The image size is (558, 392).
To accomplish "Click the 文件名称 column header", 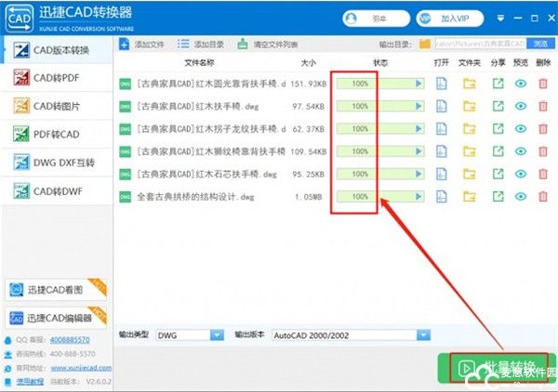I will coord(199,63).
